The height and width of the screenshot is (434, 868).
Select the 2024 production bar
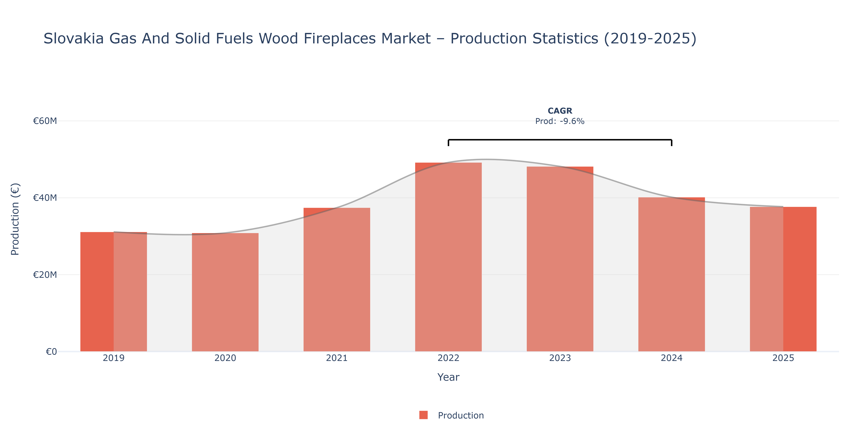pyautogui.click(x=671, y=274)
